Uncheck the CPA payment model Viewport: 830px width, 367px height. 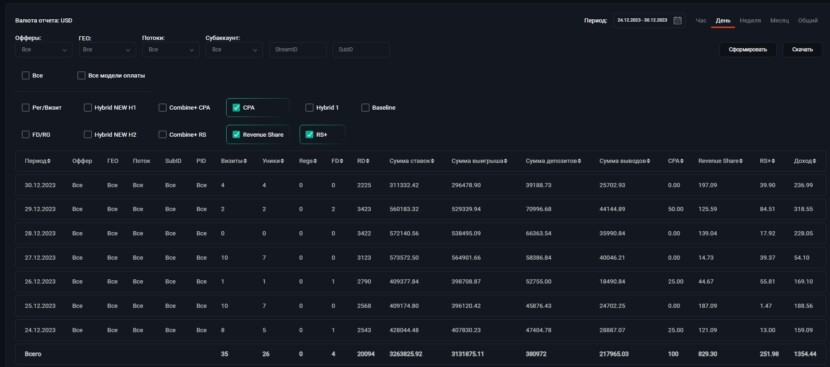pyautogui.click(x=236, y=108)
